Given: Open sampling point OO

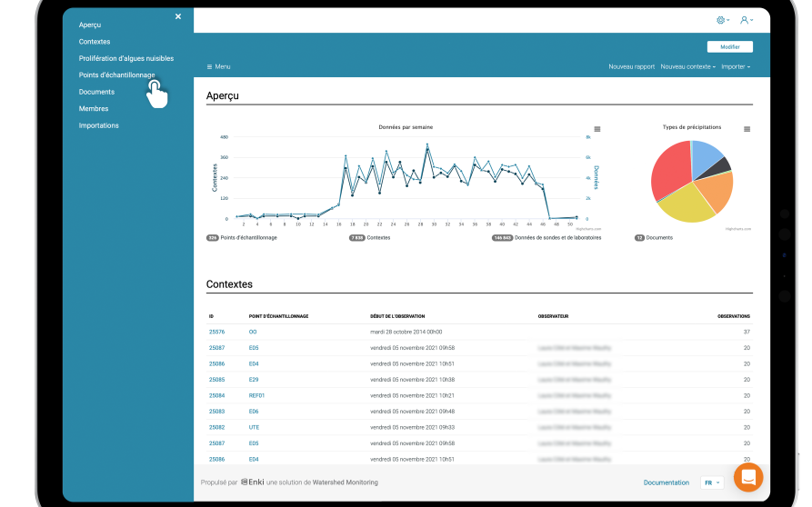Looking at the screenshot, I should tap(253, 333).
